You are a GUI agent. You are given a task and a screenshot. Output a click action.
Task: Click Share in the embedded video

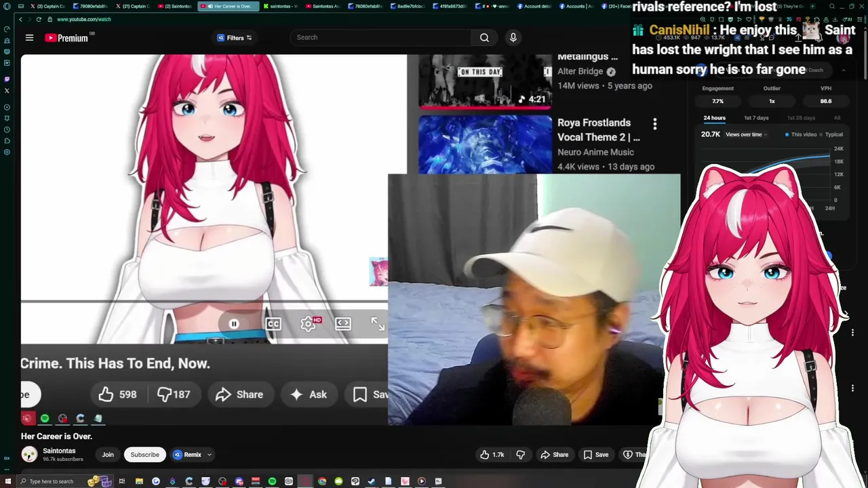point(239,394)
